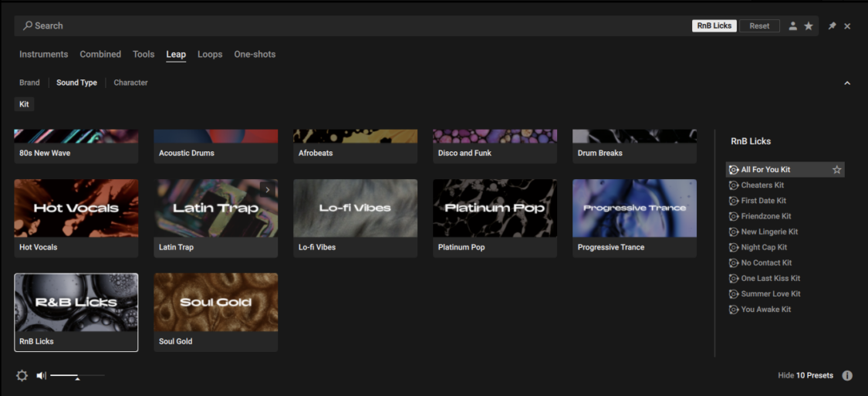
Task: Click the info icon at bottom right
Action: [847, 376]
